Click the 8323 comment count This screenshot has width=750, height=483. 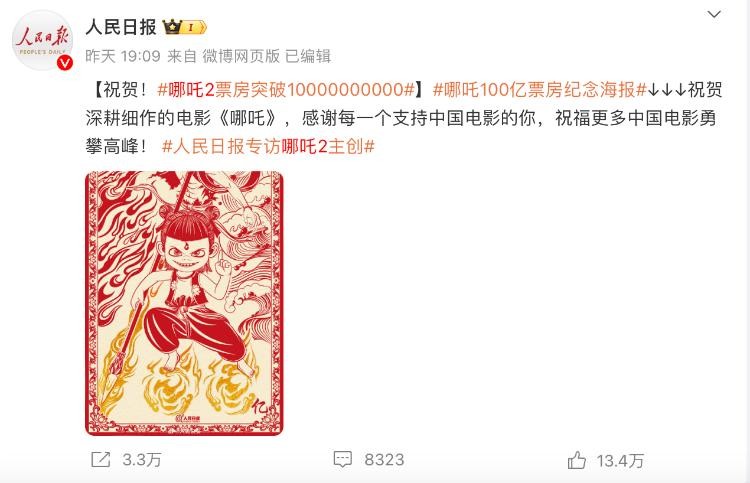[x=384, y=460]
